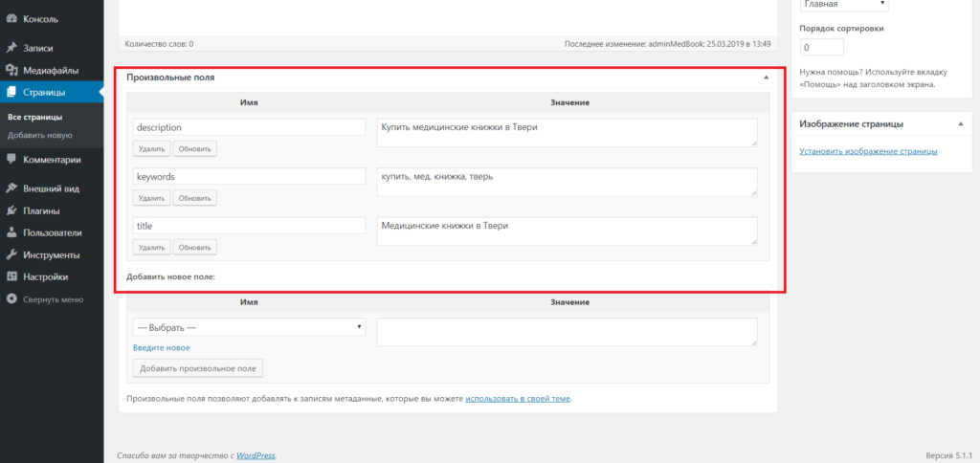
Task: Collapse the Произвольные поля panel arrow
Action: point(766,77)
